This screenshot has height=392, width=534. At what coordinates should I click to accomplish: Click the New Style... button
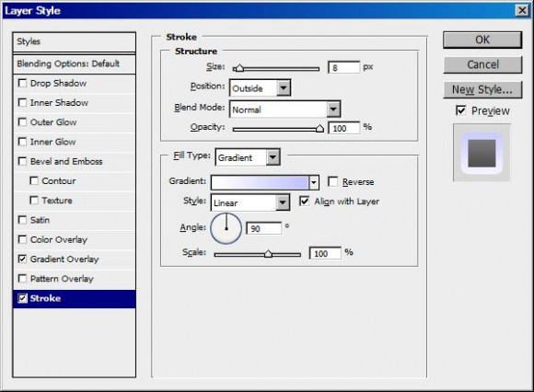(482, 89)
